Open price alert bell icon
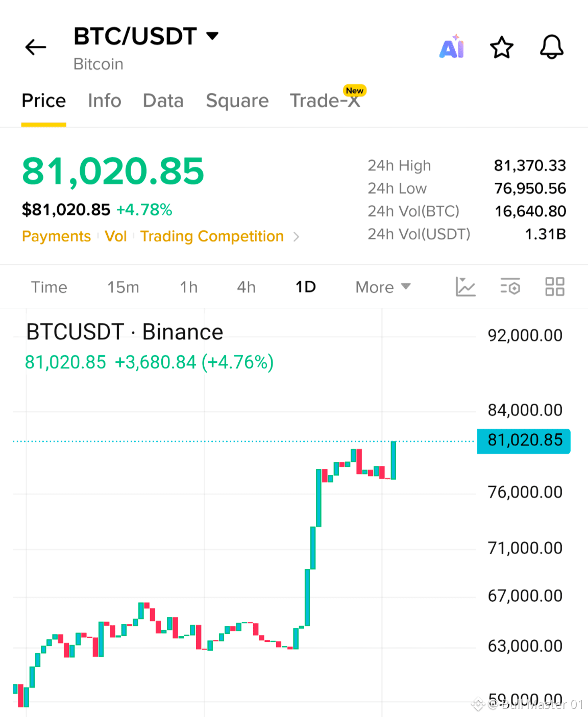Viewport: 588px width, 717px height. [x=552, y=47]
